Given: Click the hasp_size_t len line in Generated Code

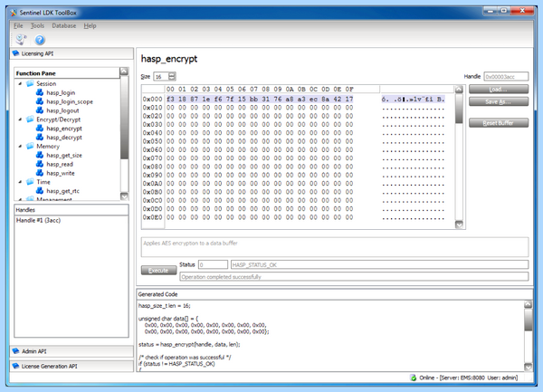Looking at the screenshot, I should point(164,306).
